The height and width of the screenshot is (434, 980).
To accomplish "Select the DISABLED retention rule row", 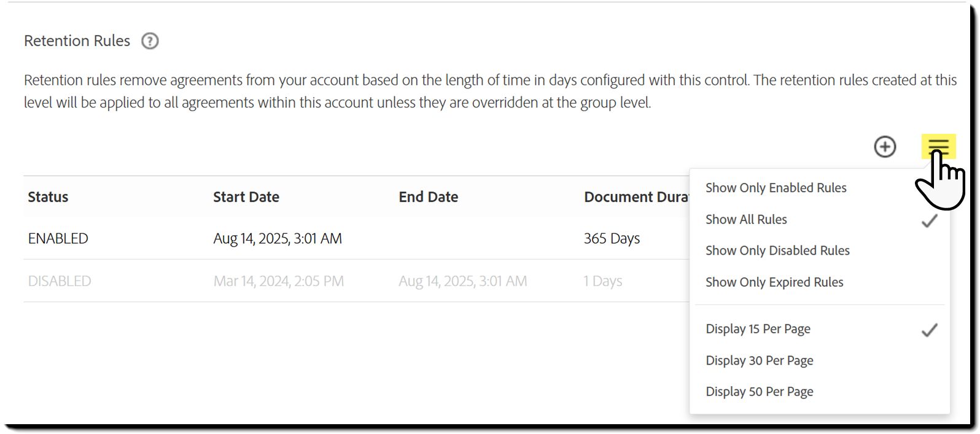I will 356,281.
